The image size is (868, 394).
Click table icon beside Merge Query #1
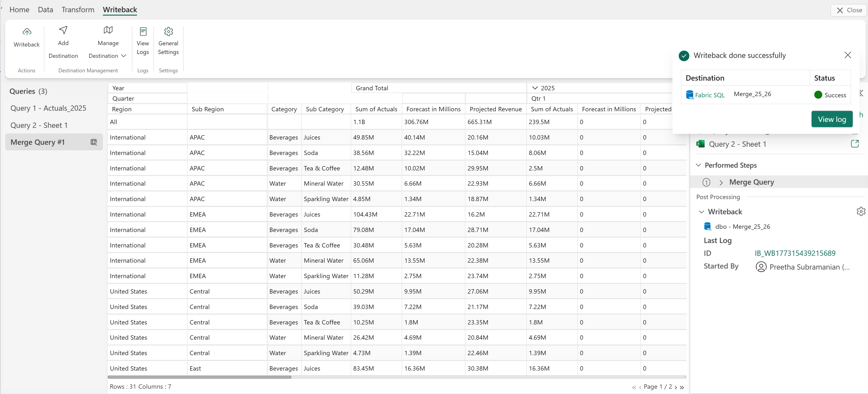[94, 142]
